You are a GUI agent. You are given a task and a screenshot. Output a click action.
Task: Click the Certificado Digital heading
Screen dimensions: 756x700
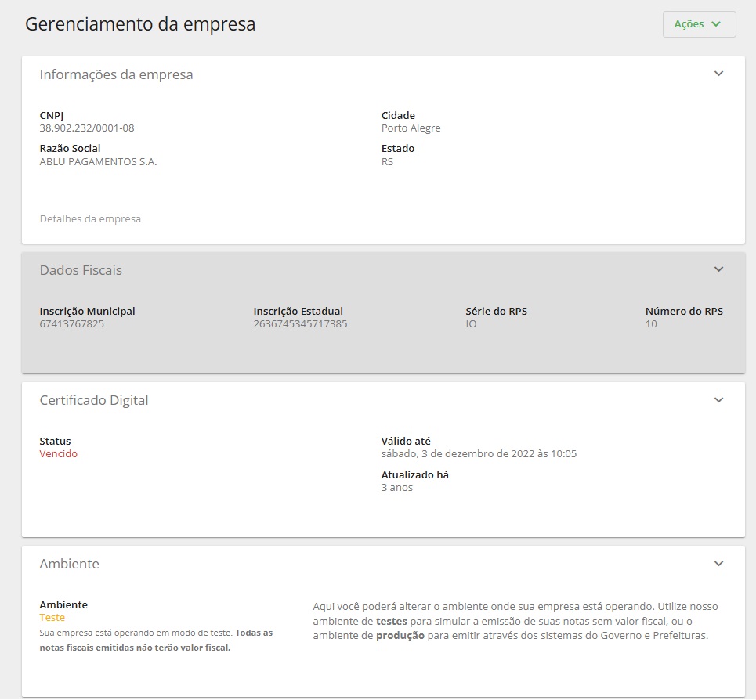coord(94,401)
